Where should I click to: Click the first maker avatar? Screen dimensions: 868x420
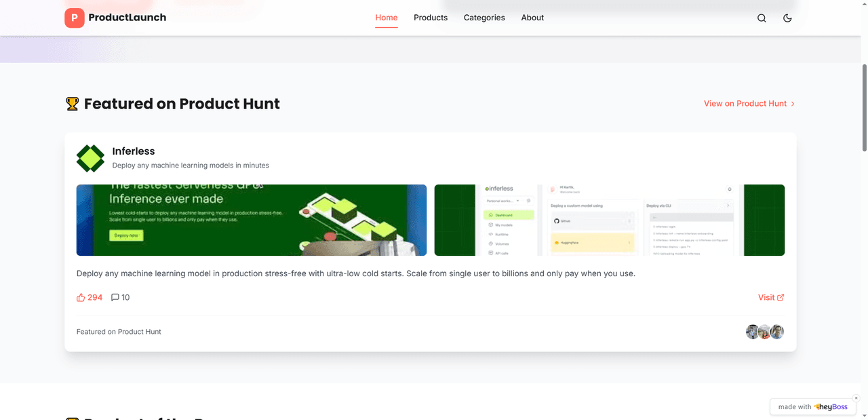point(753,332)
